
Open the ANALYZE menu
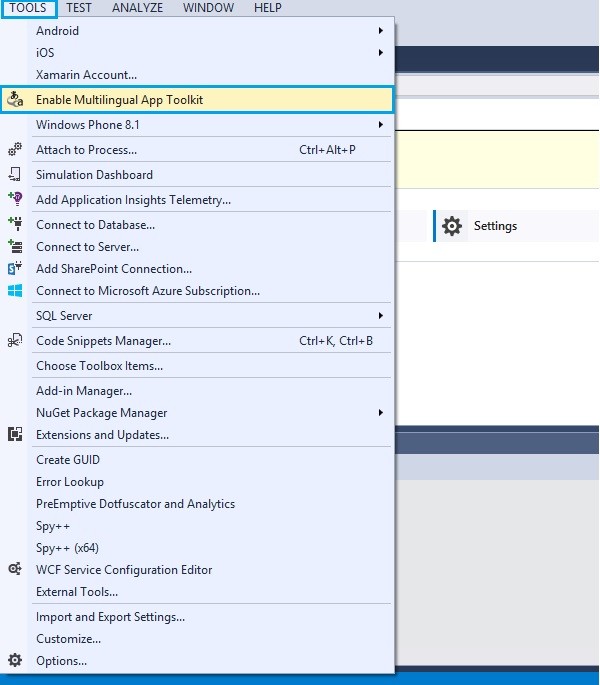coord(137,8)
